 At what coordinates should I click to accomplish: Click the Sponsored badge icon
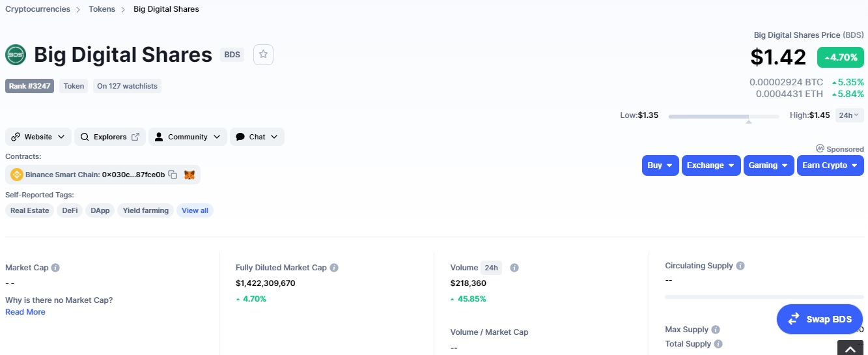coord(820,149)
